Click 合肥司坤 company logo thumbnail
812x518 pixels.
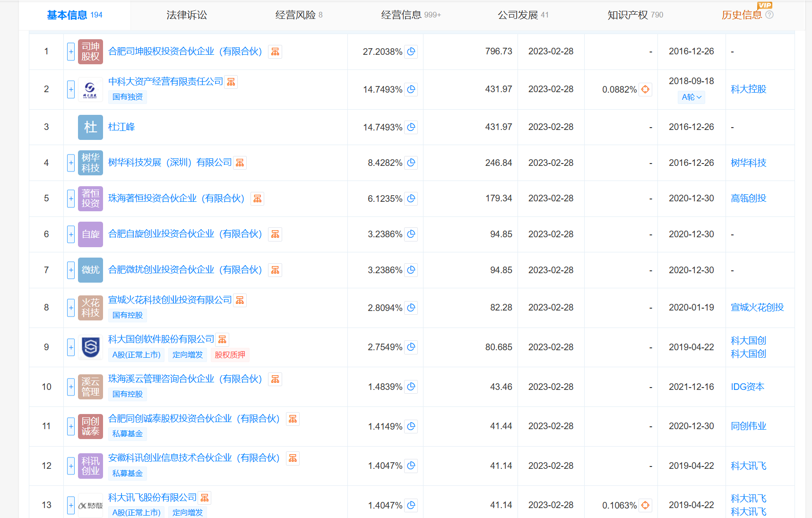tap(90, 52)
